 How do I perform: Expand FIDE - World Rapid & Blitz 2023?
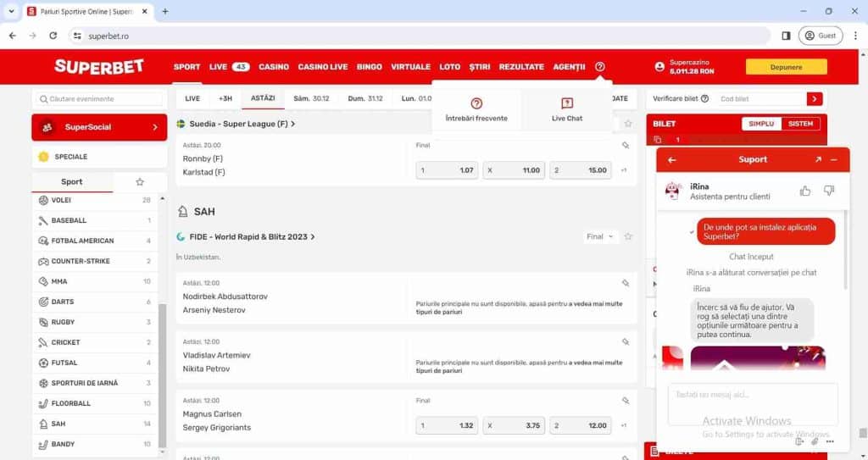click(313, 237)
